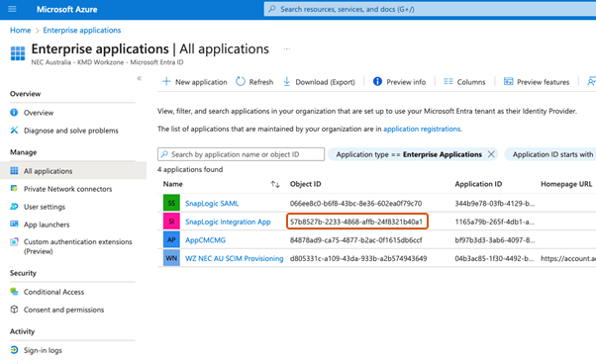This screenshot has height=364, width=596.
Task: Open the Columns selector icon
Action: [448, 82]
